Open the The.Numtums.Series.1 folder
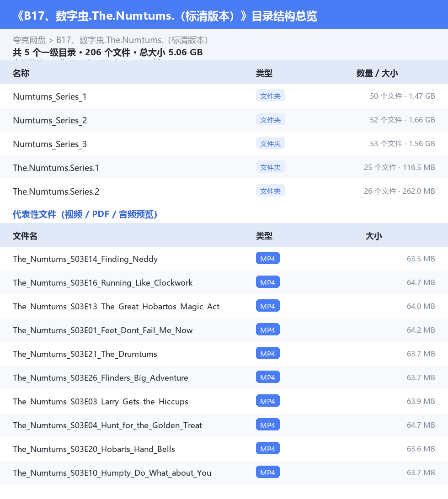This screenshot has width=448, height=499. click(x=56, y=168)
